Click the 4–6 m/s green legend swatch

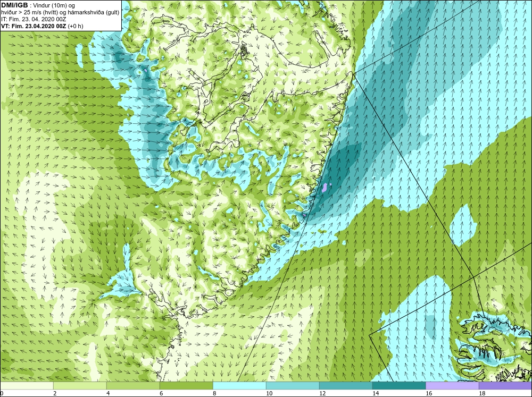133,385
